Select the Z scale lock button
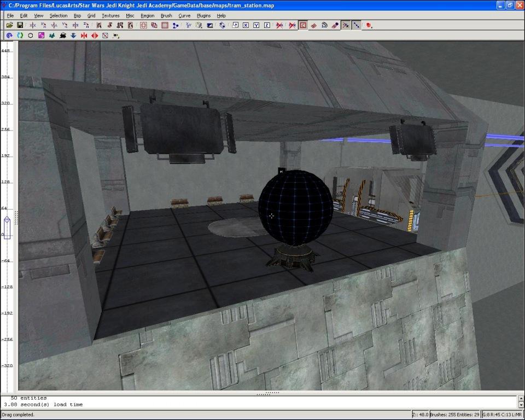This screenshot has width=525, height=420. pyautogui.click(x=266, y=25)
